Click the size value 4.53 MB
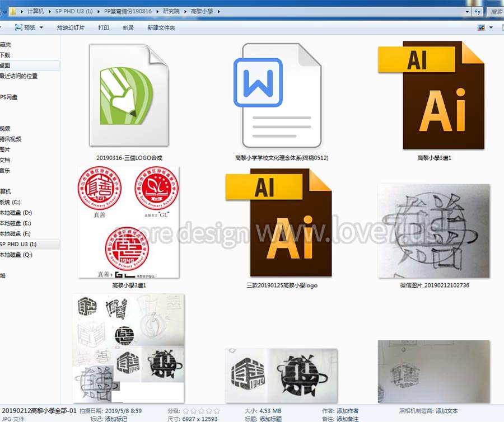This screenshot has width=504, height=422. pos(270,411)
